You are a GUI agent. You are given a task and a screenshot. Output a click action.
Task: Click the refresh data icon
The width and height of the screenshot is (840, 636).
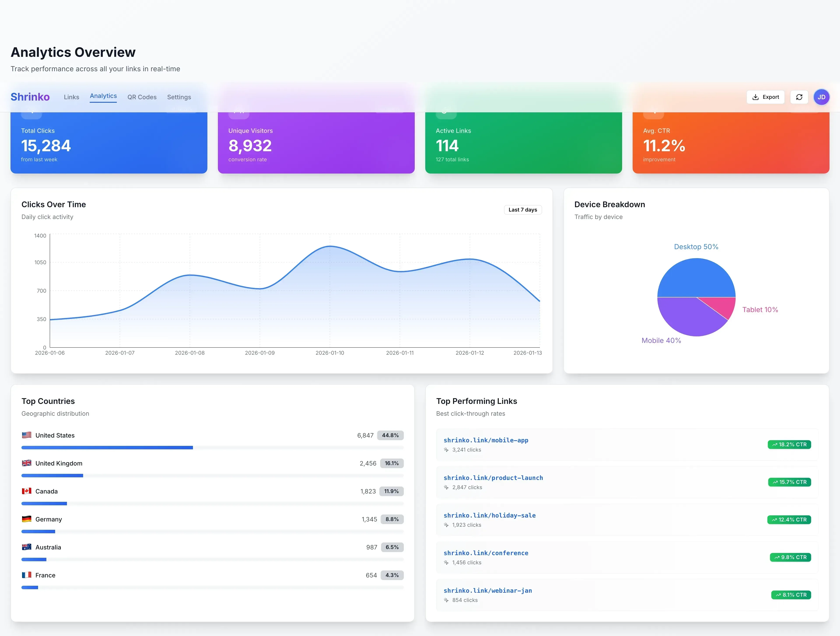point(799,97)
